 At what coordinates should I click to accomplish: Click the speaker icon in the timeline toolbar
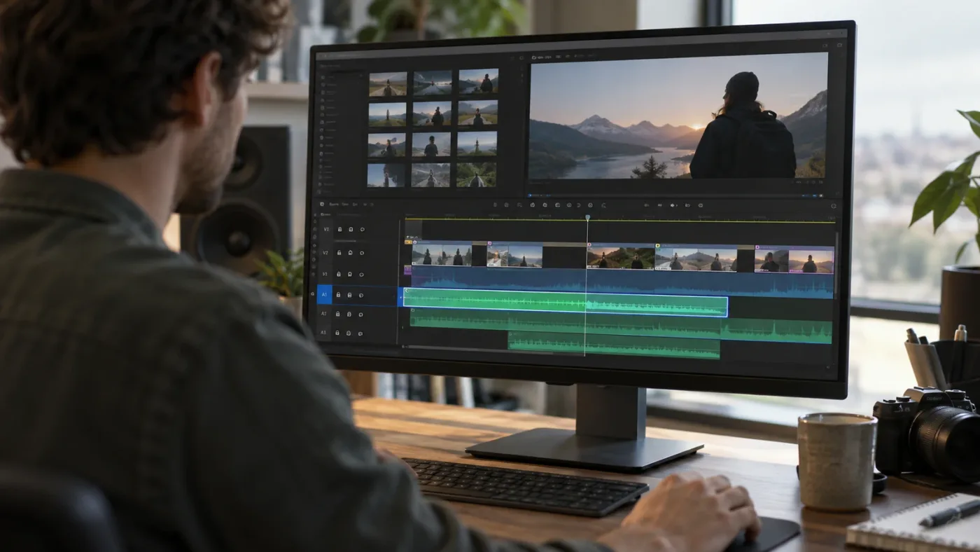coord(672,205)
